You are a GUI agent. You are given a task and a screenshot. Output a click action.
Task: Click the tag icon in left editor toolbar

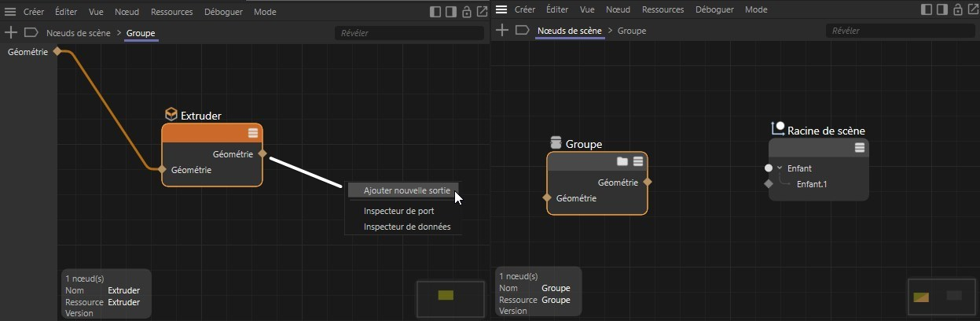(x=31, y=32)
